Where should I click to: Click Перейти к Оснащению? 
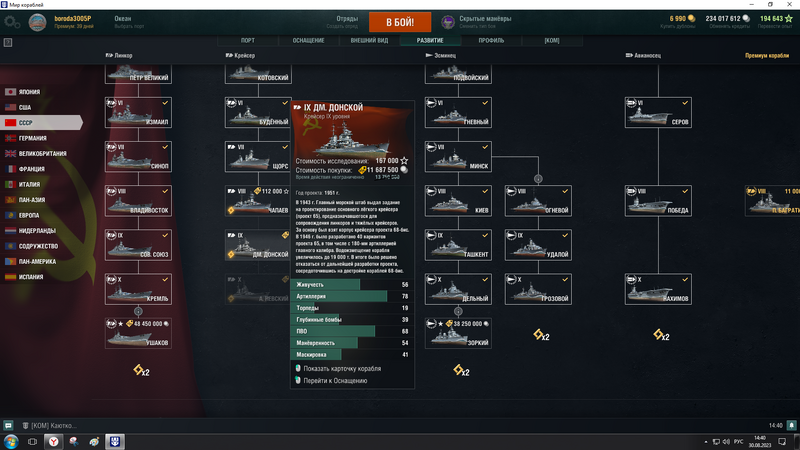[335, 381]
